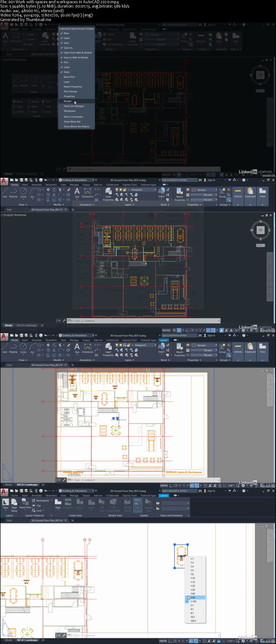Uncheck Open from Web & Mobile
Screen dimensions: 276x644
78,53
